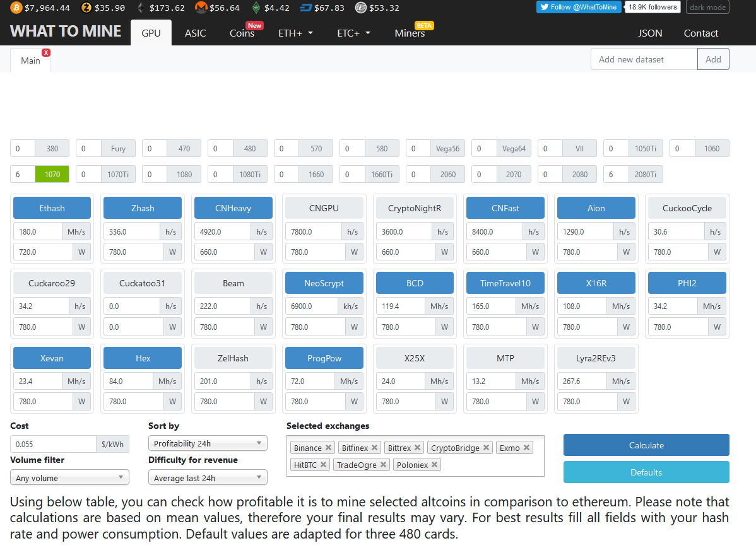
Task: Click the Monero coin icon
Action: [x=201, y=8]
